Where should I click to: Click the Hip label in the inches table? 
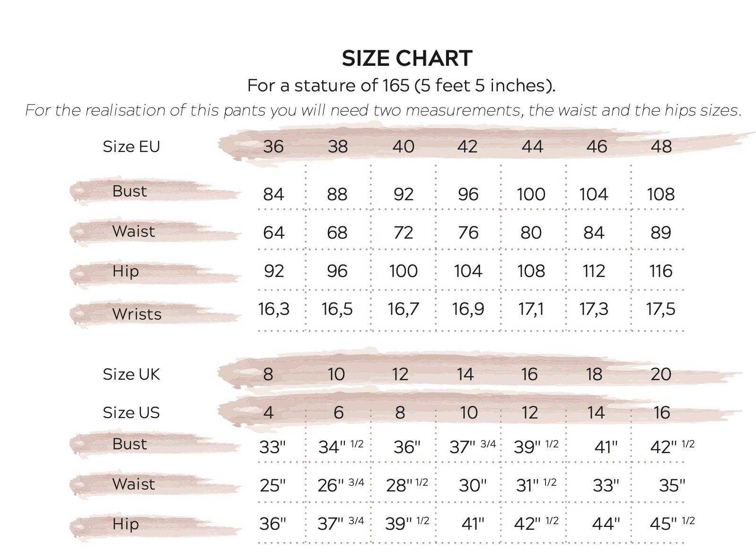tap(126, 524)
